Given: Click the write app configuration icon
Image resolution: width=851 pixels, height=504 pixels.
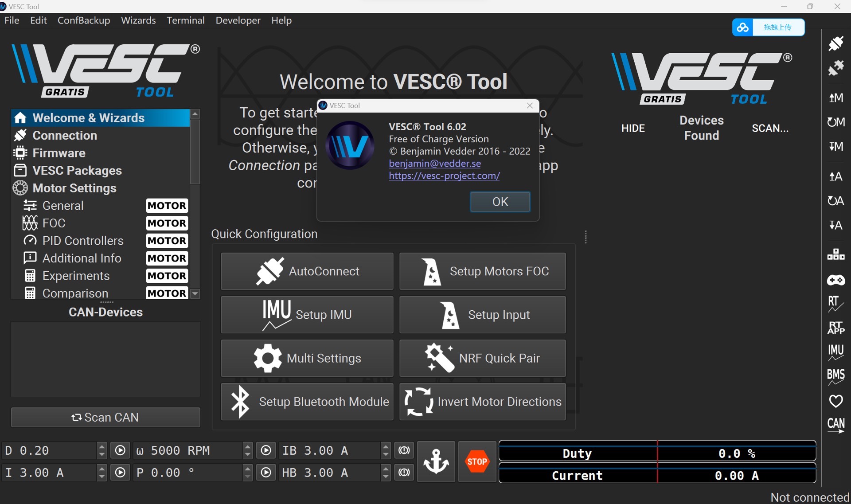Looking at the screenshot, I should pos(836,225).
